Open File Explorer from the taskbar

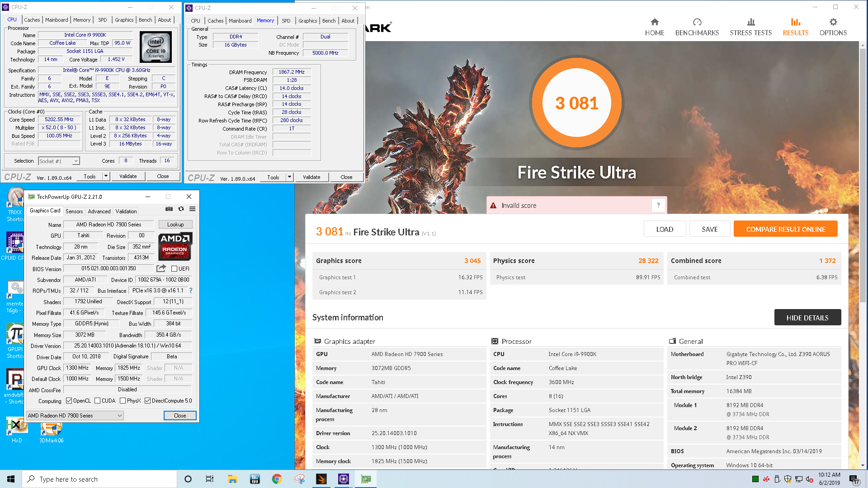pyautogui.click(x=232, y=479)
